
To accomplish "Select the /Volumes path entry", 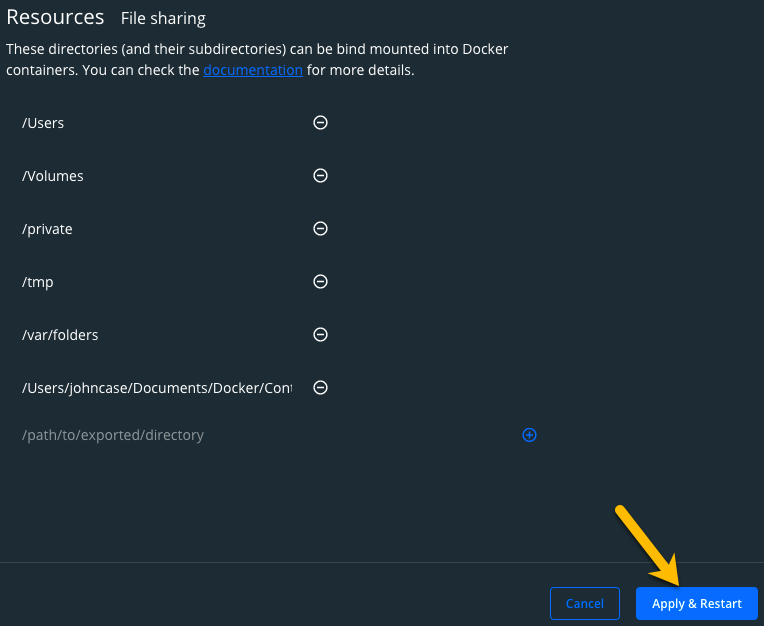I will pyautogui.click(x=53, y=176).
